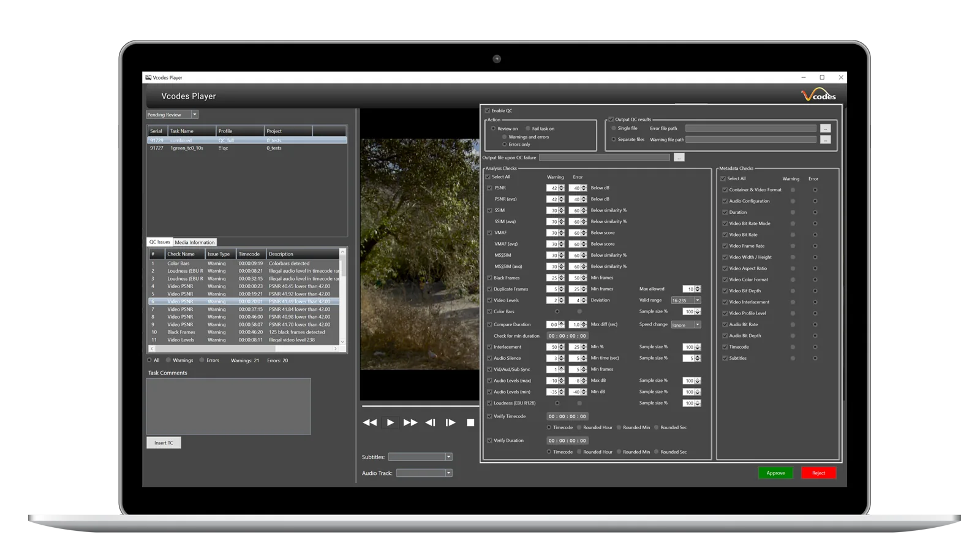The width and height of the screenshot is (980, 548).
Task: Stop video playback
Action: pos(470,422)
